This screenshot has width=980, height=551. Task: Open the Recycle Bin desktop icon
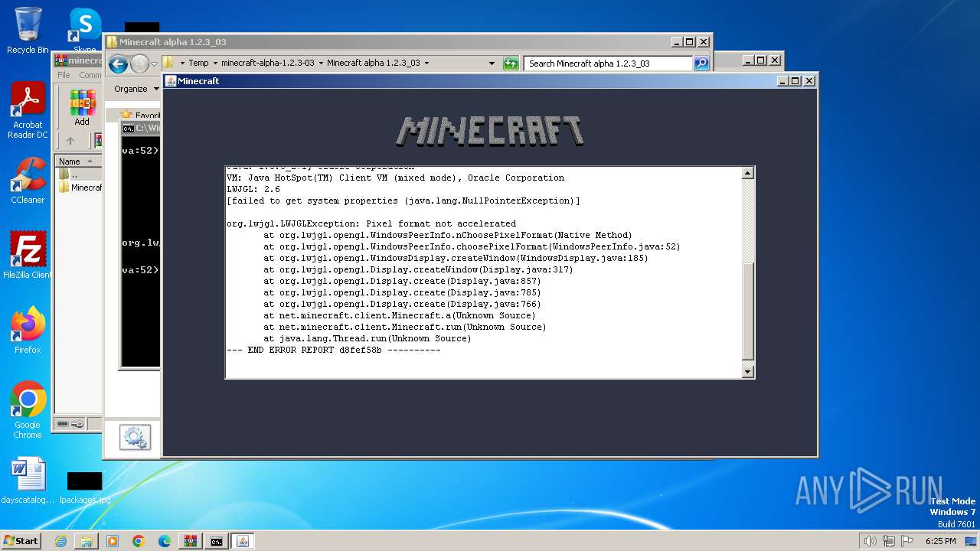(28, 30)
